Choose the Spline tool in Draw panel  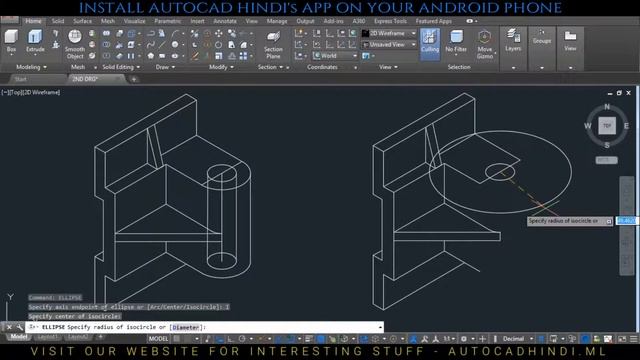tap(151, 44)
